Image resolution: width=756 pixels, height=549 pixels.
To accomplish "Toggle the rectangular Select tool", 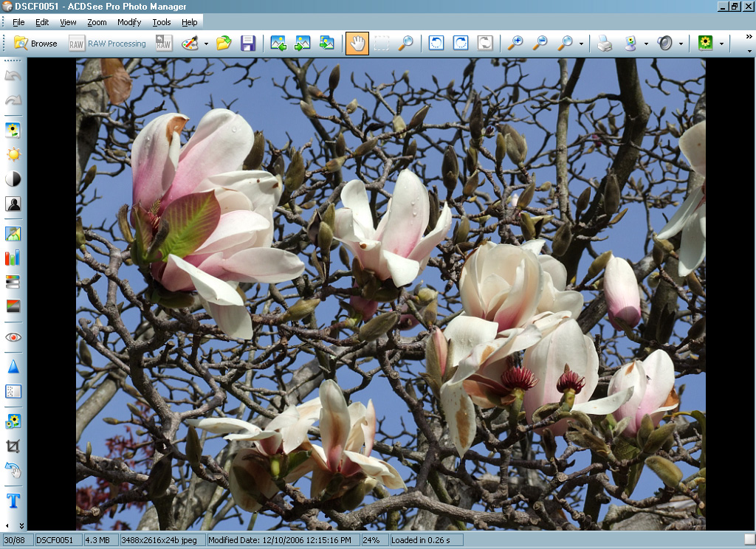I will (381, 44).
